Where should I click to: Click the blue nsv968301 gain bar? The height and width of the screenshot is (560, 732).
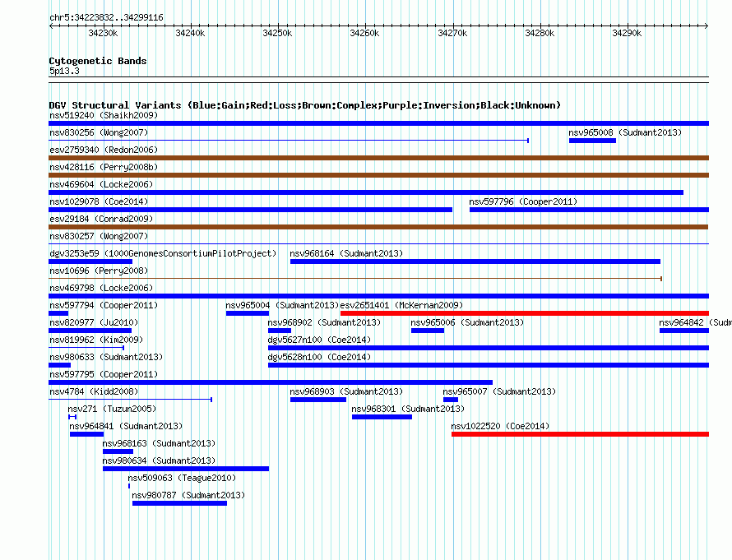[x=382, y=417]
